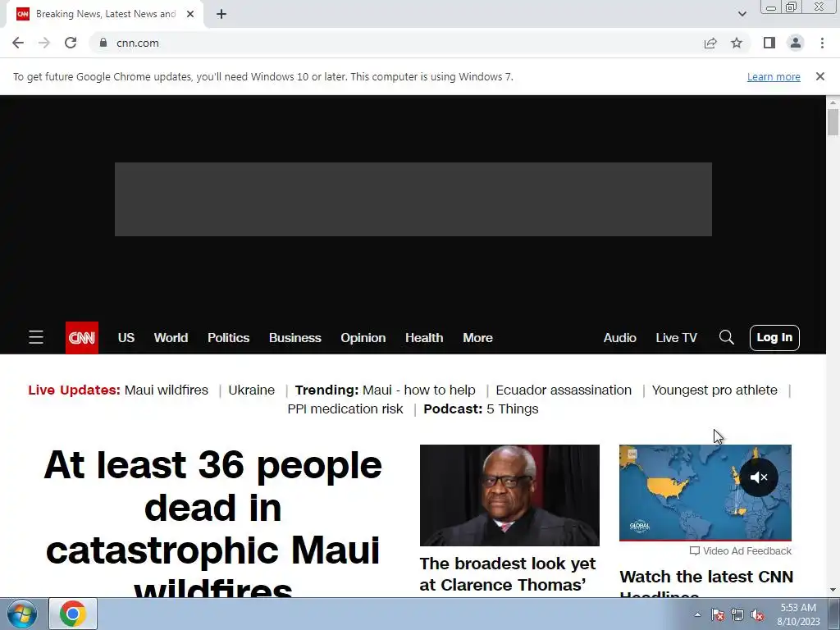Open the Health section
Viewport: 840px width, 630px height.
point(424,337)
